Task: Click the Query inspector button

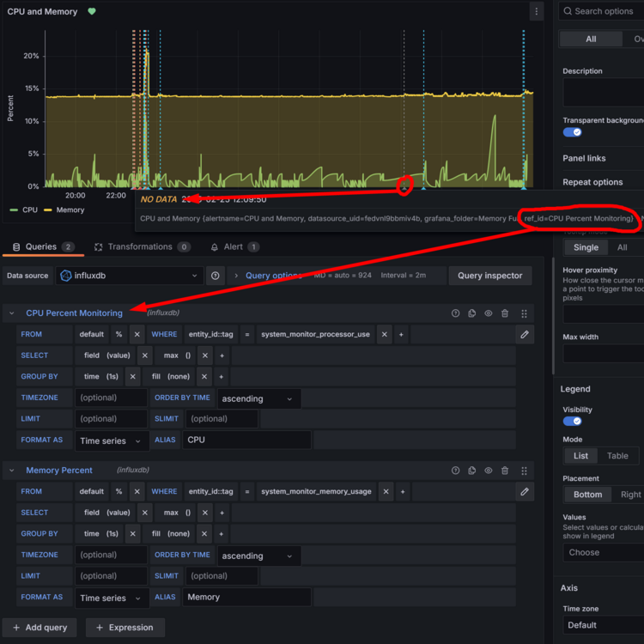Action: point(489,276)
